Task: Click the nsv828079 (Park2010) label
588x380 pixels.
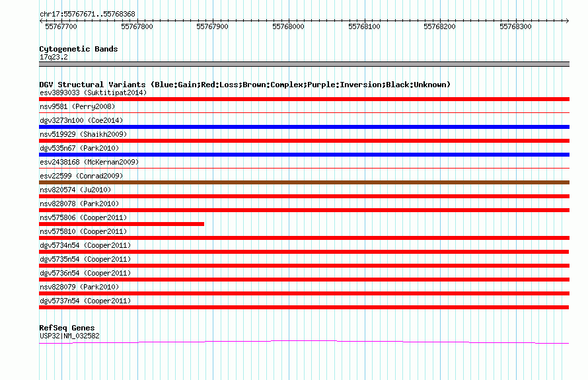Action: (x=79, y=287)
